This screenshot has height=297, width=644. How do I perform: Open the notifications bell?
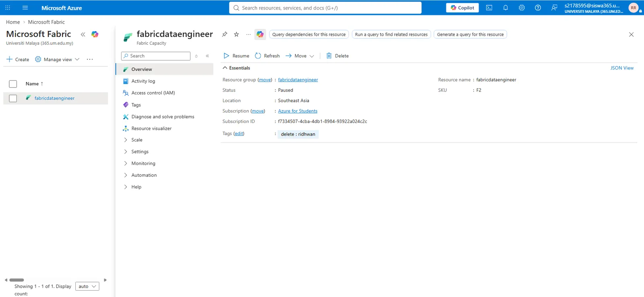[x=506, y=8]
